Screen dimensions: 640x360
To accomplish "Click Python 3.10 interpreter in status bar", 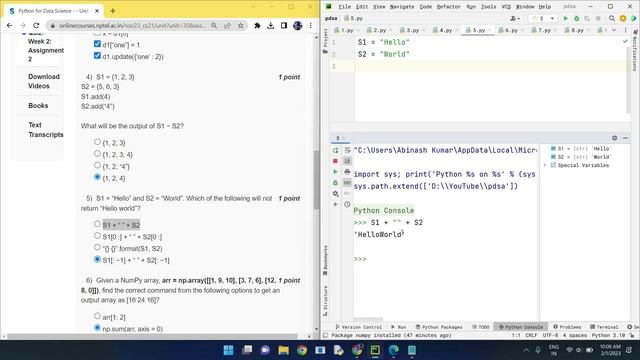I will [608, 335].
